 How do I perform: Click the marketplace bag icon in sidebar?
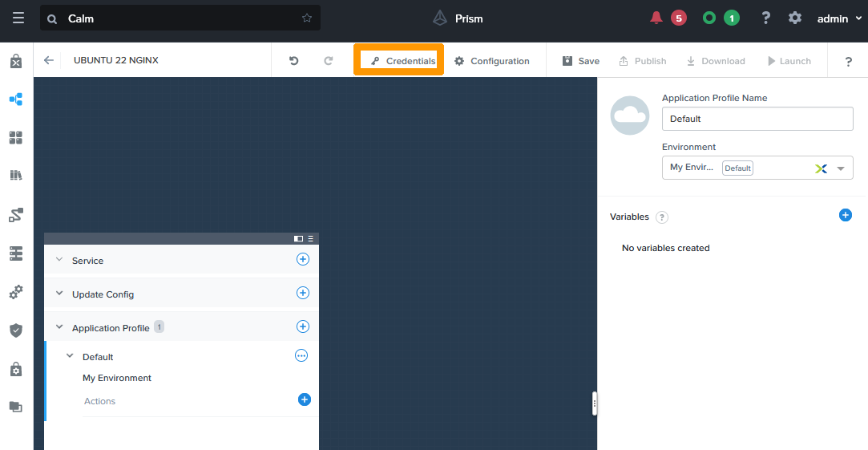point(16,62)
